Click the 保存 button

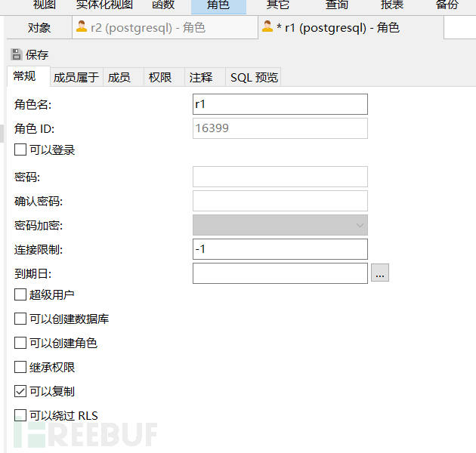(29, 54)
